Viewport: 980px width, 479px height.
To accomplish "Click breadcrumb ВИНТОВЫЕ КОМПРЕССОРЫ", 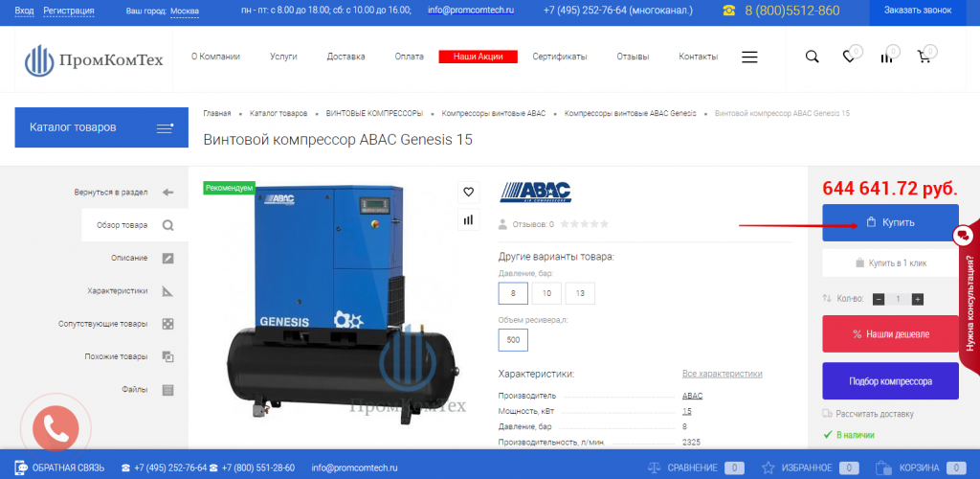I will (x=374, y=113).
